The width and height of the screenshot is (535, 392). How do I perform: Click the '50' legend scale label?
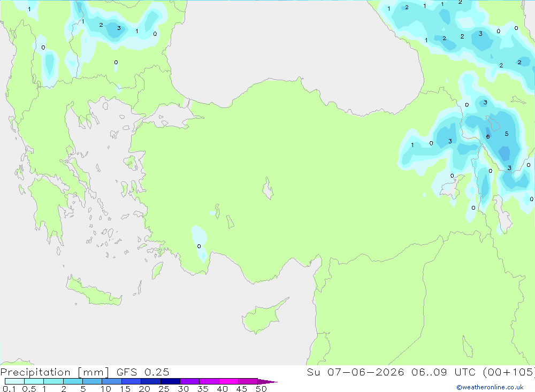(262, 389)
